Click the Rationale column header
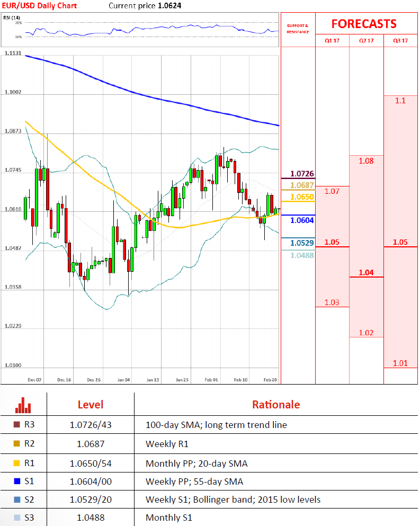Image resolution: width=420 pixels, height=526 pixels. 276,405
